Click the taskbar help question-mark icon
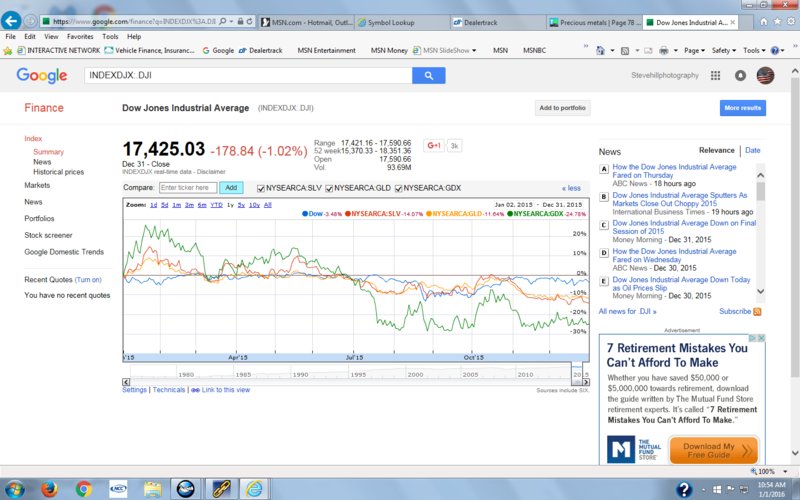This screenshot has width=800, height=500. 684,490
